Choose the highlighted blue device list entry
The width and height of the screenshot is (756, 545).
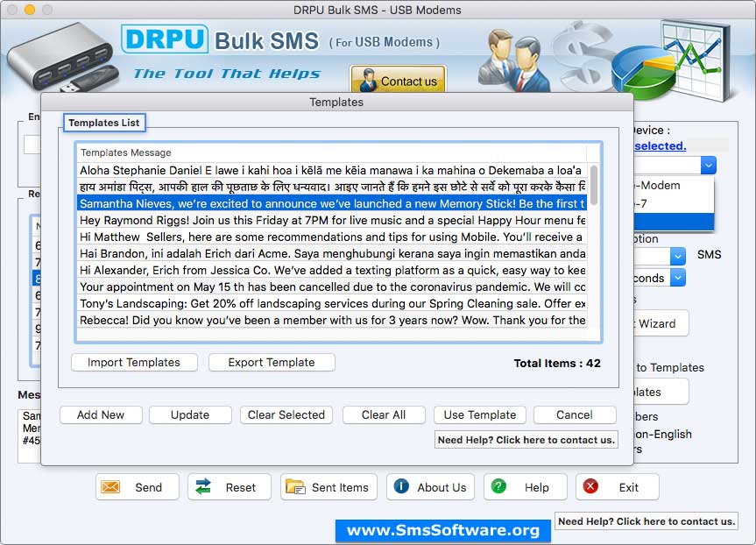point(674,222)
